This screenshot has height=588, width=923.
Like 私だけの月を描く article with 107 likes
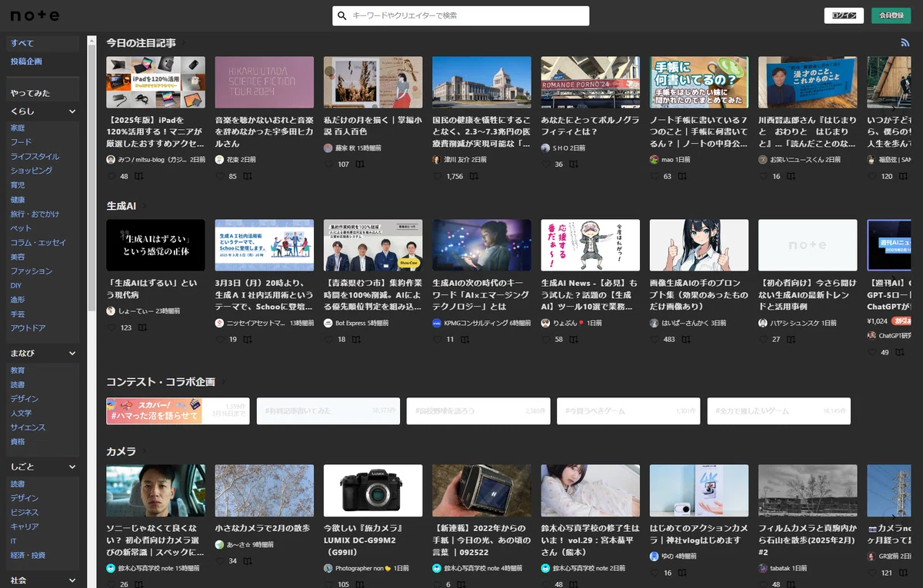[x=329, y=164]
